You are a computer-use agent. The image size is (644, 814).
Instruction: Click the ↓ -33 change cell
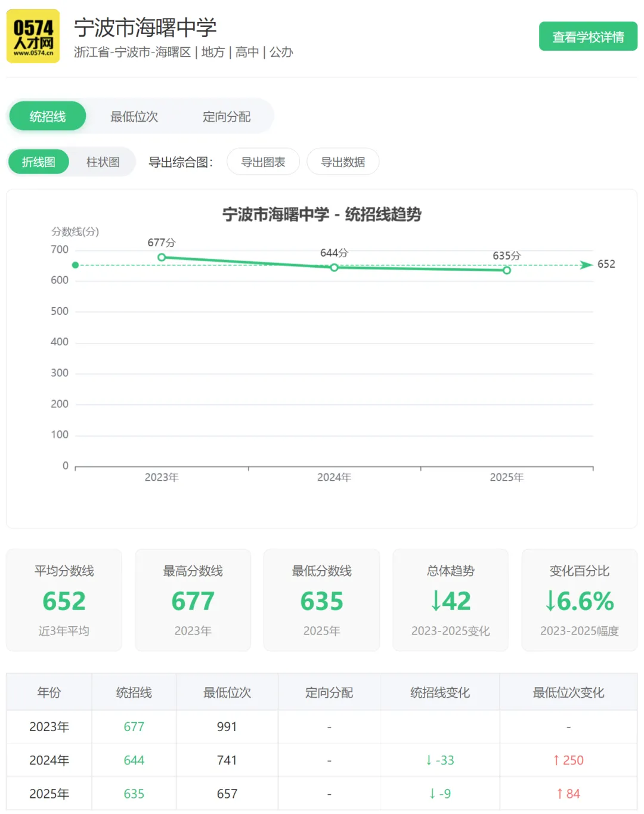[x=440, y=760]
